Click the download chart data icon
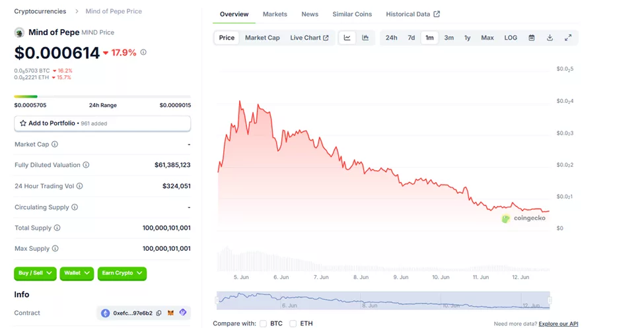 click(x=550, y=38)
